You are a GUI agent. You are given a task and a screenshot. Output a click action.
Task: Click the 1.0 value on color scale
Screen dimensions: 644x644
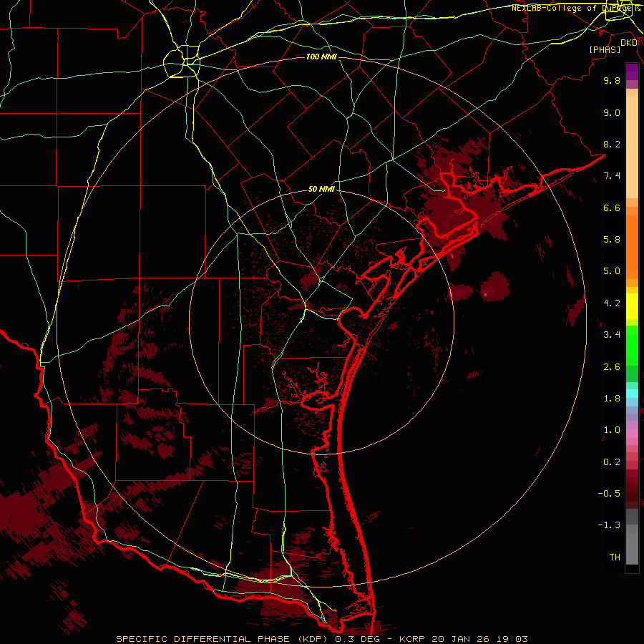(612, 430)
